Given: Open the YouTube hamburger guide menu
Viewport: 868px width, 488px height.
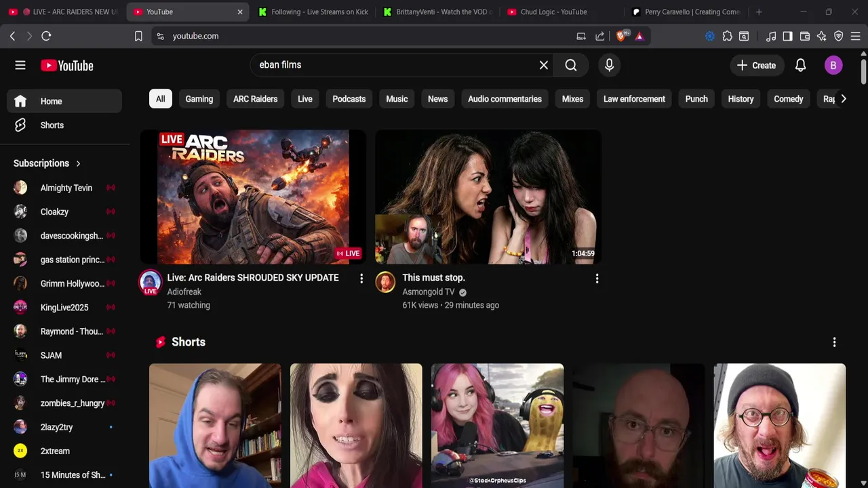Looking at the screenshot, I should 20,65.
